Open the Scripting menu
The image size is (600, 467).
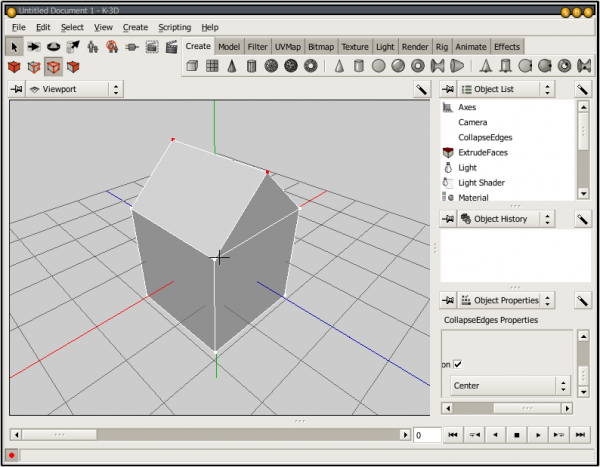point(174,27)
